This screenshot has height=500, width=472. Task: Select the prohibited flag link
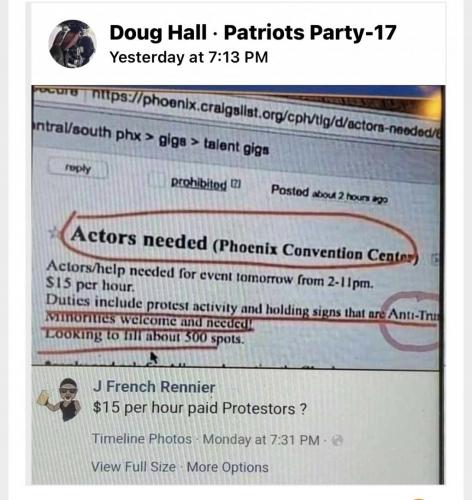[199, 183]
